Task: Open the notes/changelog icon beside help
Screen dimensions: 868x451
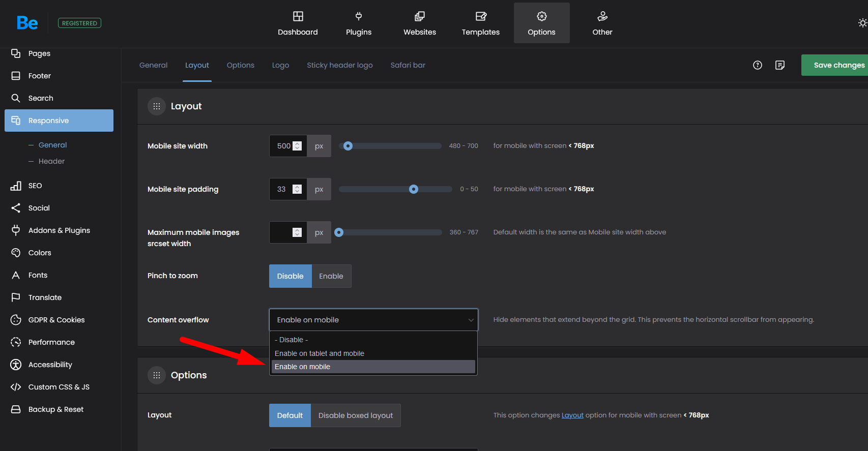Action: [780, 65]
